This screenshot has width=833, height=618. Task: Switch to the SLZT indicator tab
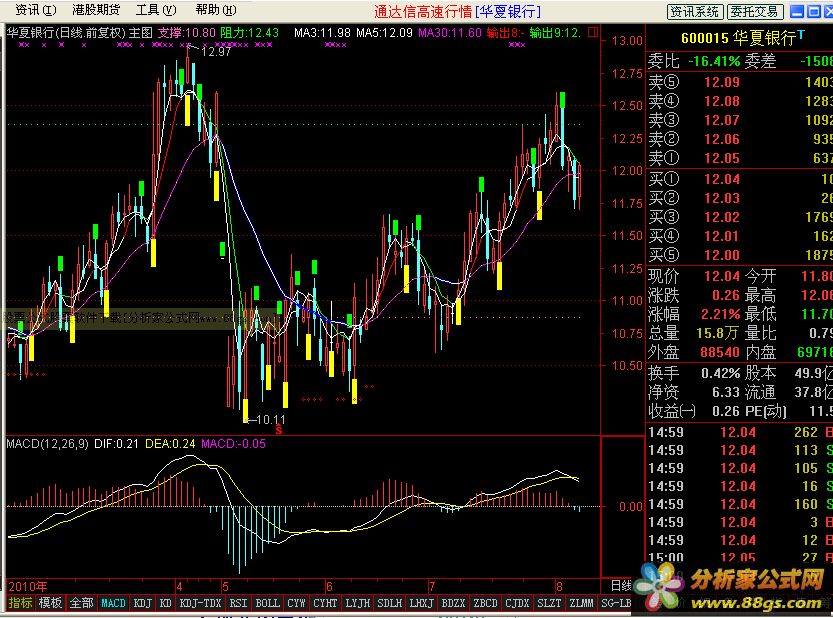[x=549, y=603]
